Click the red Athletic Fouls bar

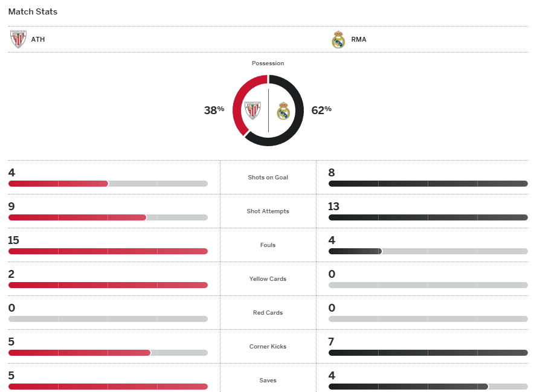(x=108, y=251)
